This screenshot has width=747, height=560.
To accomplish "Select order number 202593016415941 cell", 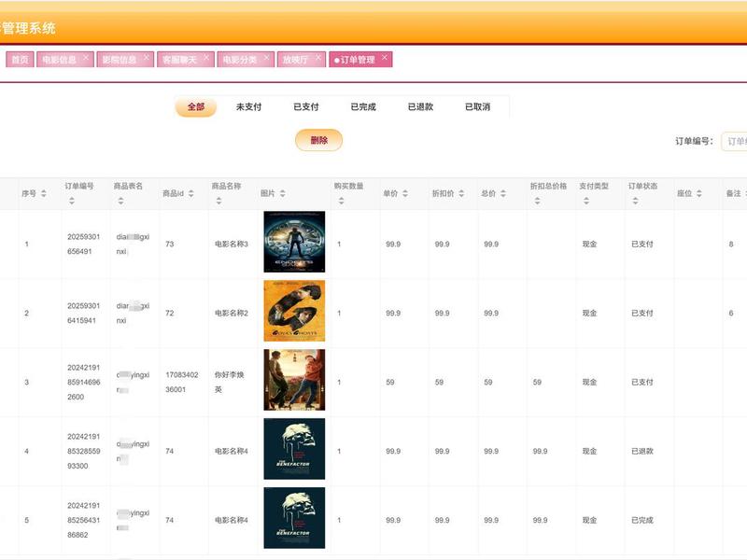I will 83,313.
